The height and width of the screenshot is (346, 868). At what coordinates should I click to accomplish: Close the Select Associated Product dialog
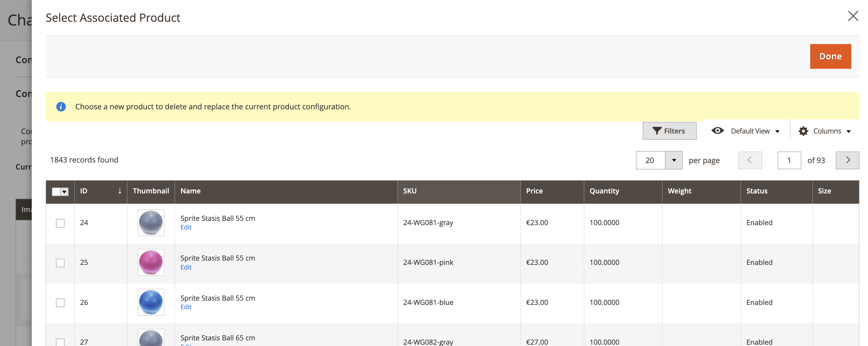click(853, 16)
